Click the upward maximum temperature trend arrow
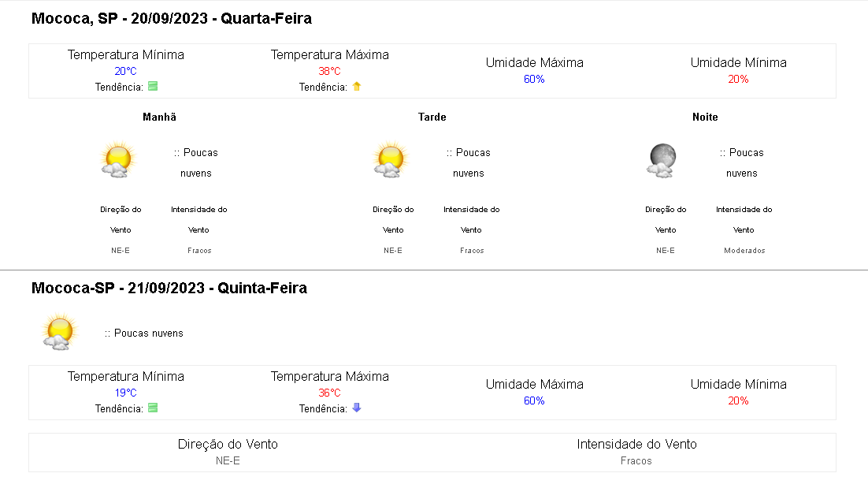The width and height of the screenshot is (868, 488). [x=356, y=87]
